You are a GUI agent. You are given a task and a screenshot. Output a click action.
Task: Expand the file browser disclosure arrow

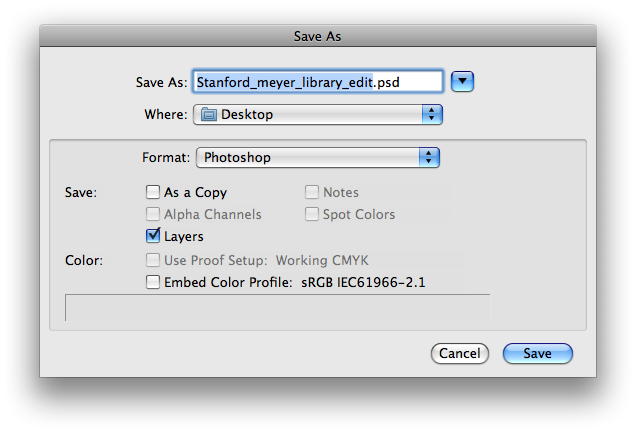click(462, 82)
